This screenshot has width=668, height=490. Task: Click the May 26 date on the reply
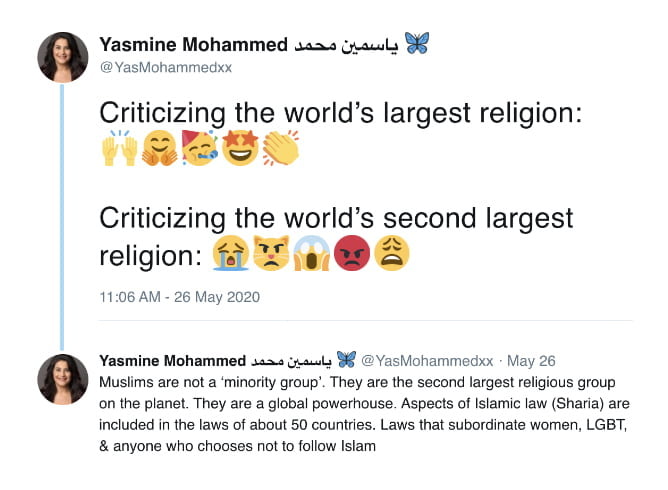coord(534,360)
